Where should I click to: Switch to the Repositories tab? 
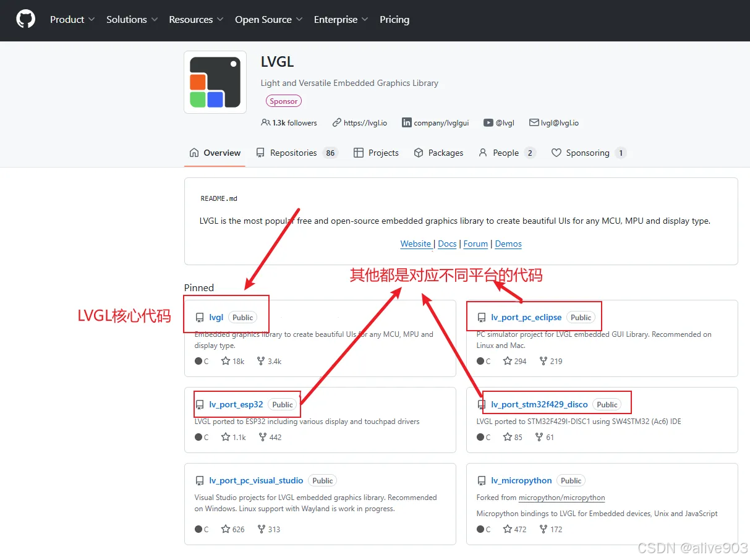click(x=297, y=153)
